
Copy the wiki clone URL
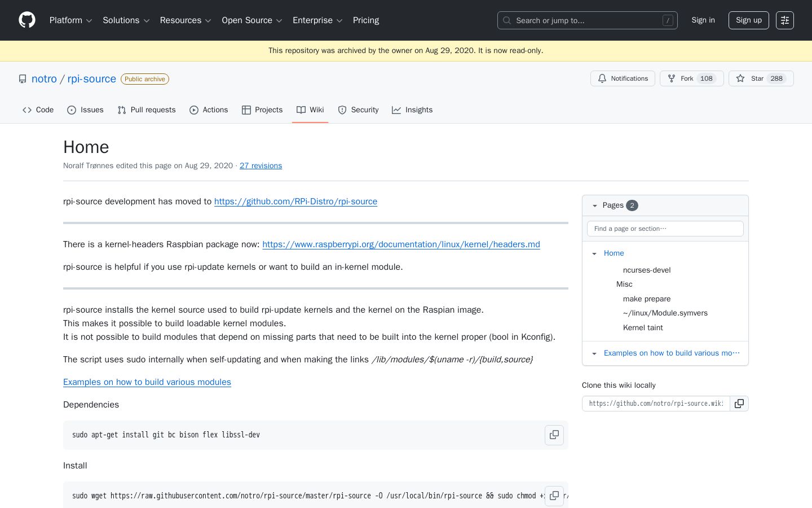coord(739,404)
